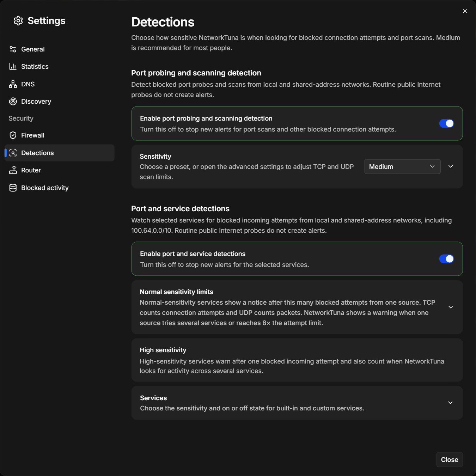476x476 pixels.
Task: Click the Blocked activity database icon
Action: click(13, 188)
